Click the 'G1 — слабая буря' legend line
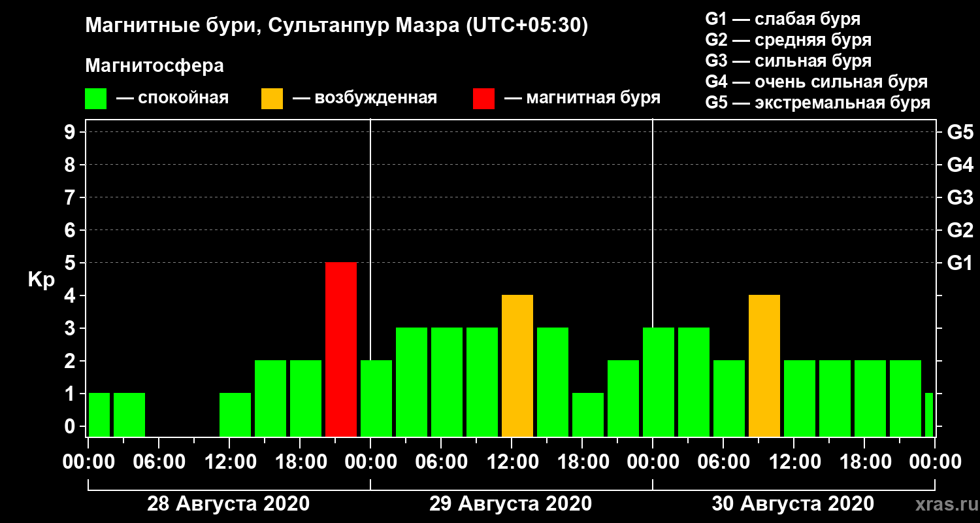980x523 pixels. (783, 19)
